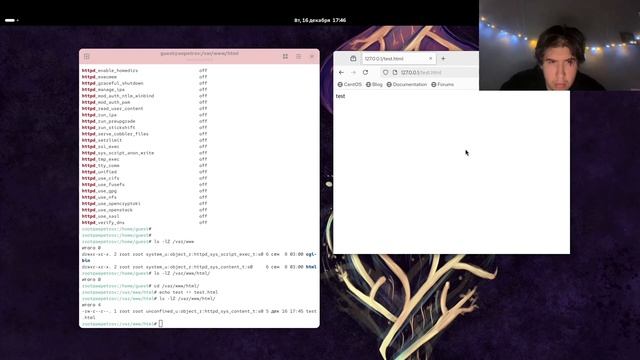Select httpd_verify_dns line in terminal

point(144,222)
